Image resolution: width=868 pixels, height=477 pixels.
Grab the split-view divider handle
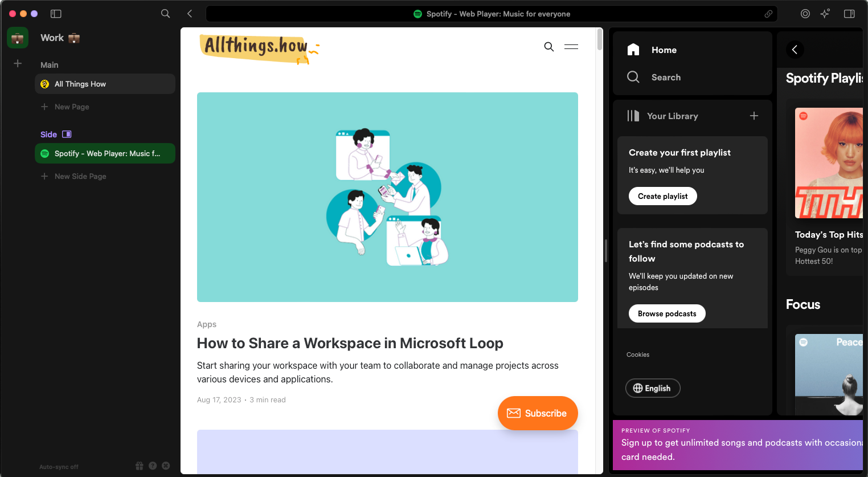[x=606, y=251]
